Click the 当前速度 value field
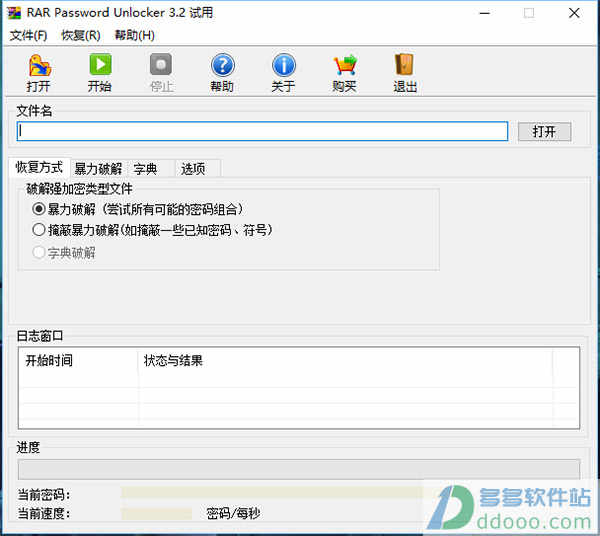Screen dimensions: 600x536 click(x=157, y=513)
